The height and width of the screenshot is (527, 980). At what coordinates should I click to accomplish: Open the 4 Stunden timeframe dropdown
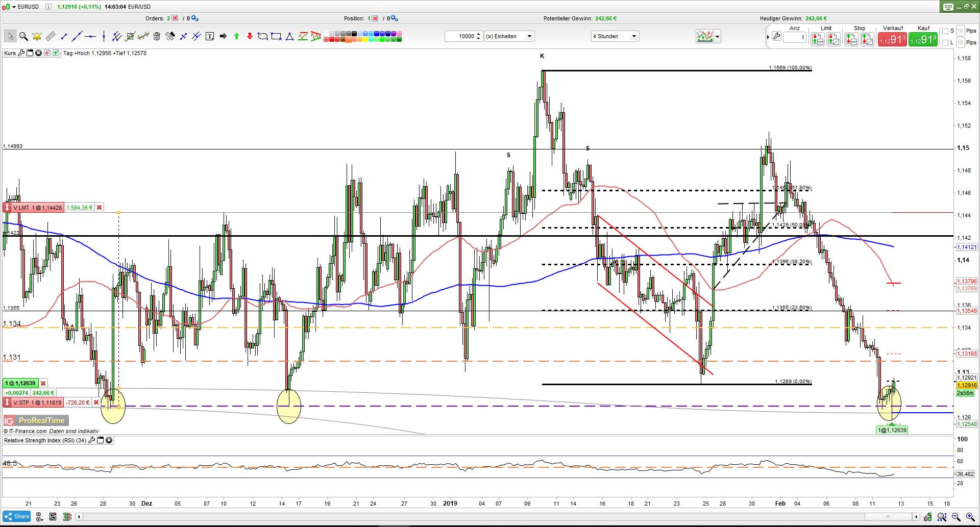[633, 36]
